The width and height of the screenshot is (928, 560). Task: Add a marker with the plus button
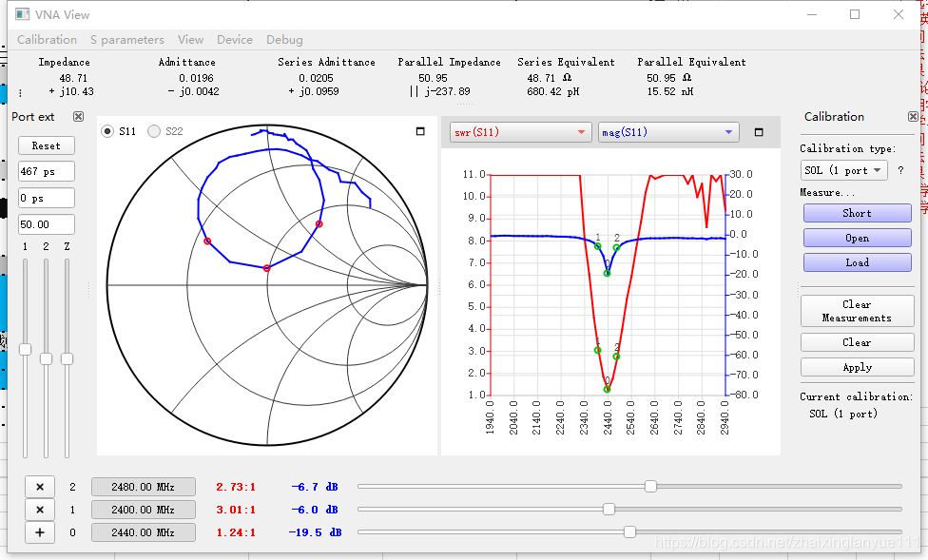point(40,532)
